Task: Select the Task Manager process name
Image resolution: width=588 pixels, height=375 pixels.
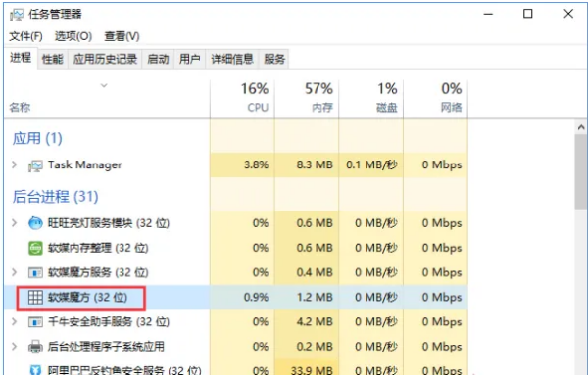Action: 84,164
